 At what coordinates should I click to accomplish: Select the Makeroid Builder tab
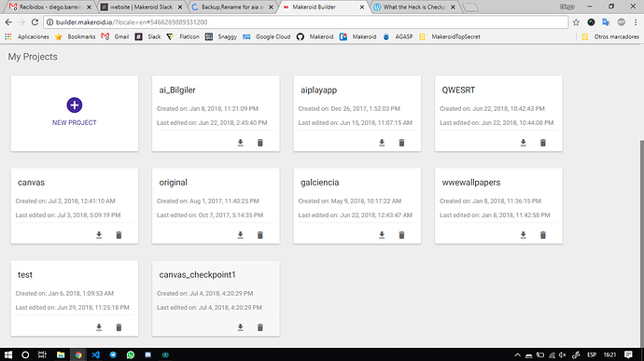pyautogui.click(x=323, y=7)
